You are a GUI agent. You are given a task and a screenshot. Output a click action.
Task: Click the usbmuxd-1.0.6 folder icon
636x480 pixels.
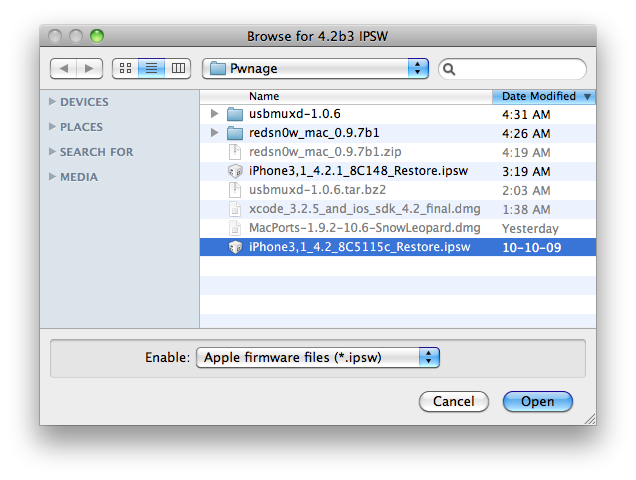234,114
